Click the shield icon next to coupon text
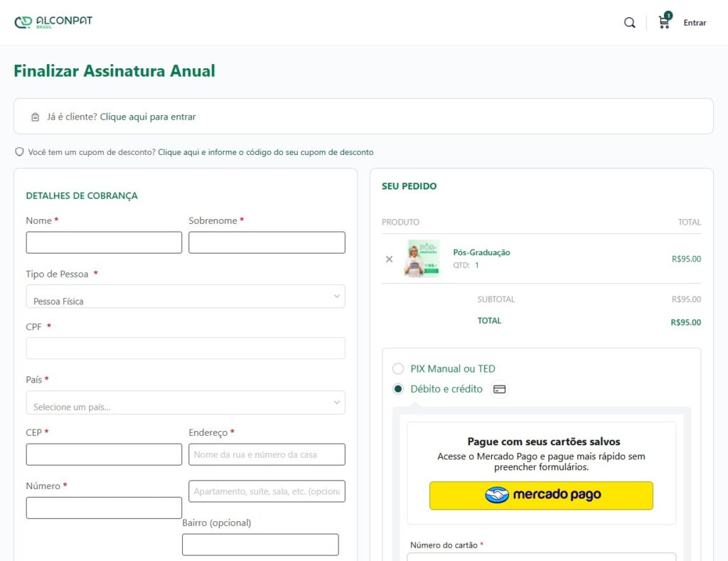Screen dimensions: 728x561 pos(19,152)
